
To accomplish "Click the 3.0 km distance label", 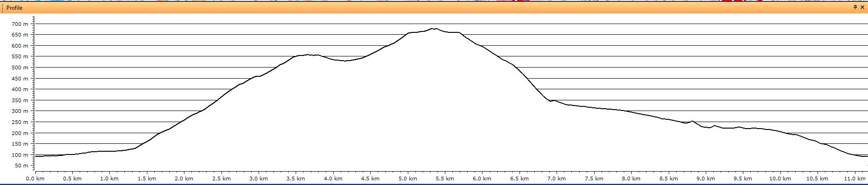I will 259,179.
